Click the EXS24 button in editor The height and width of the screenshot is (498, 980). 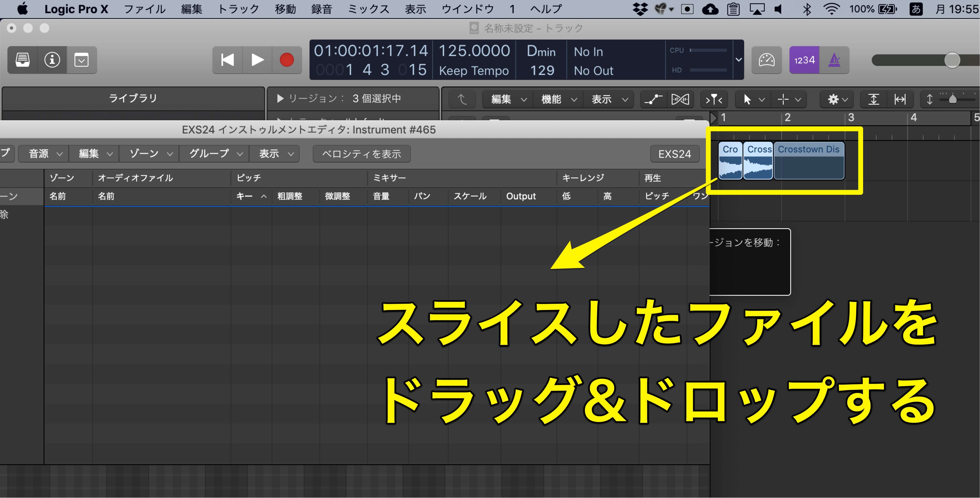pos(675,154)
